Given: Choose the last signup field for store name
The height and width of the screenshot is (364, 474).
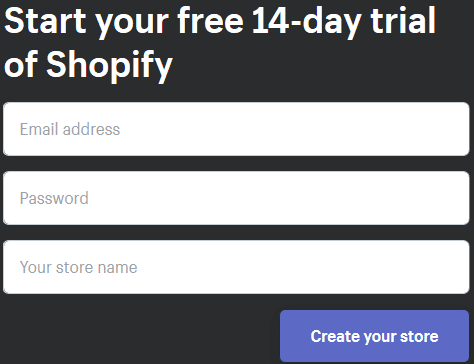Looking at the screenshot, I should [x=236, y=267].
